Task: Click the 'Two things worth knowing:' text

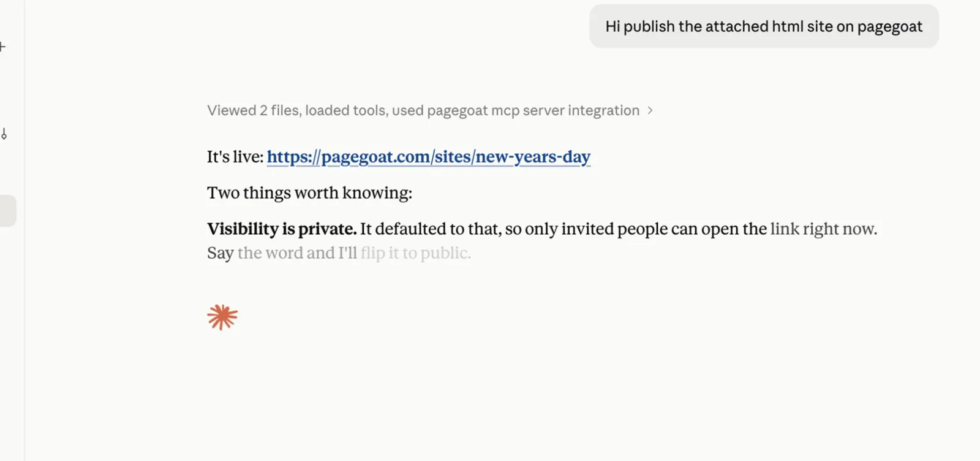Action: tap(309, 192)
